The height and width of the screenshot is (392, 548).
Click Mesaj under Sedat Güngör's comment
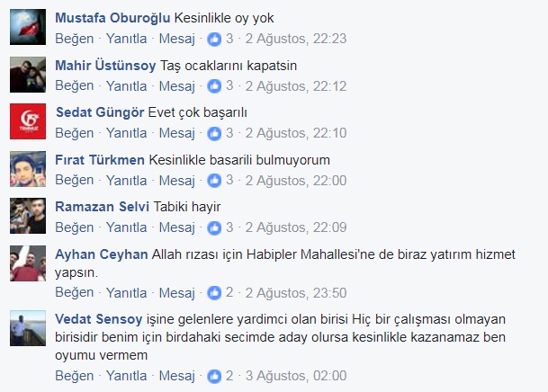177,133
